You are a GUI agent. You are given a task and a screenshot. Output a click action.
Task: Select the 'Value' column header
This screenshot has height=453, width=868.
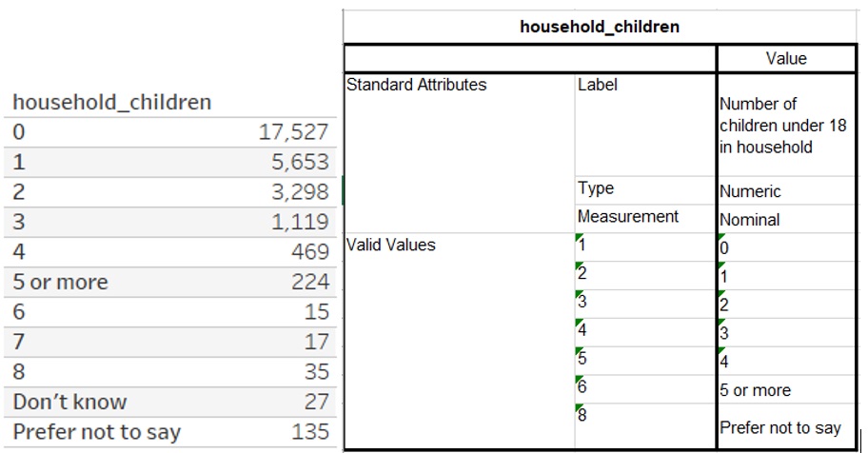coord(785,58)
